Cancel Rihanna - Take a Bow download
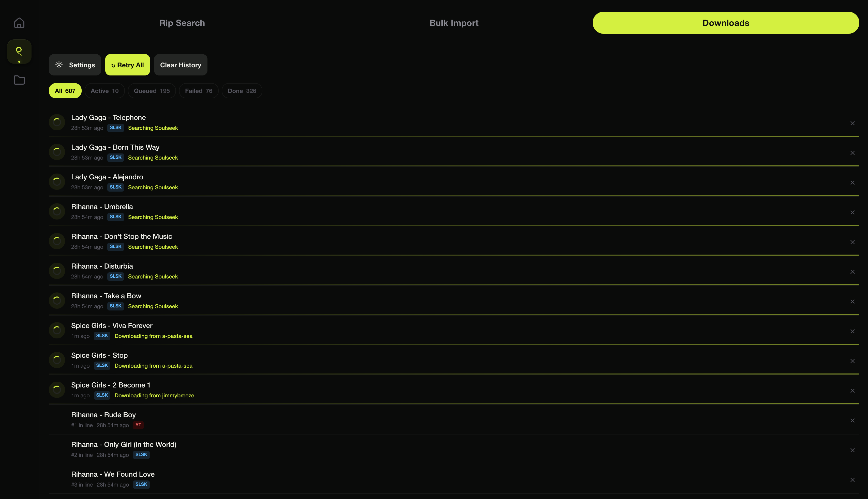The image size is (868, 499). (852, 302)
